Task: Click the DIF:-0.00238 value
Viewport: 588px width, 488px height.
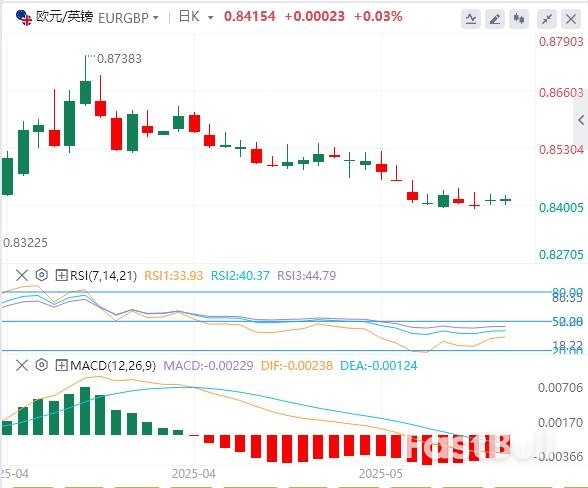Action: [x=297, y=365]
